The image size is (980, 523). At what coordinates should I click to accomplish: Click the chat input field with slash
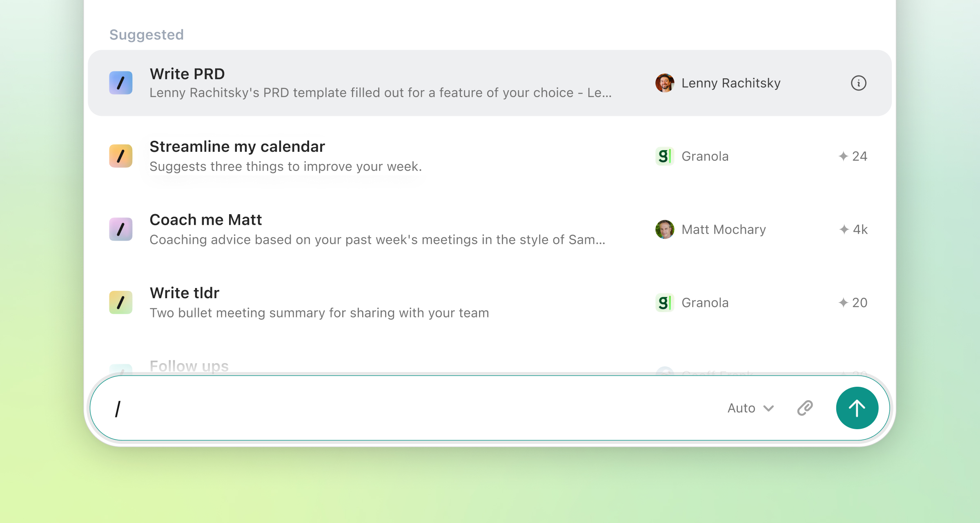408,408
